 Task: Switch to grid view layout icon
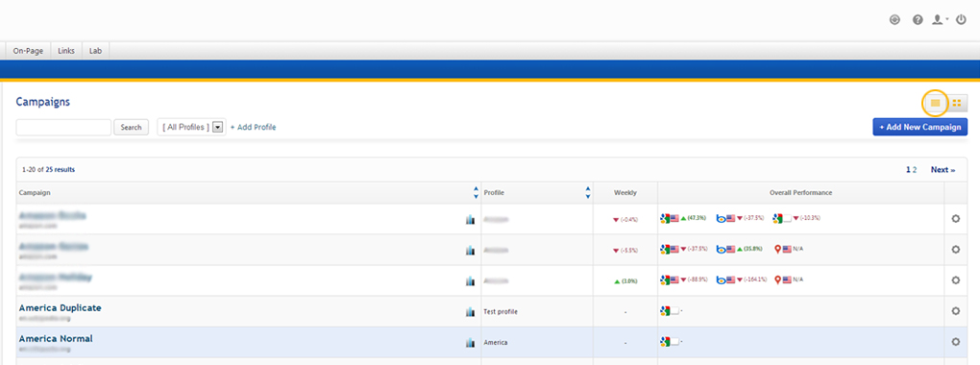pos(957,103)
